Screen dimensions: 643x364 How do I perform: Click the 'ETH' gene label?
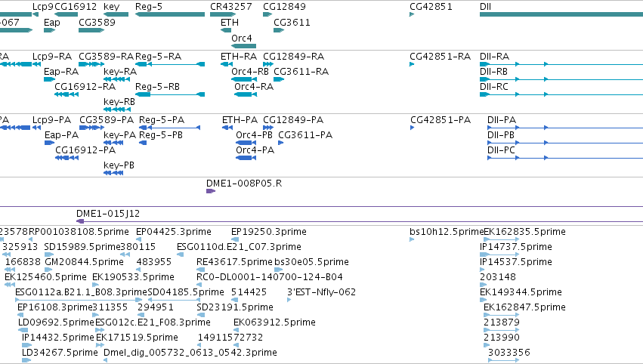pyautogui.click(x=230, y=23)
